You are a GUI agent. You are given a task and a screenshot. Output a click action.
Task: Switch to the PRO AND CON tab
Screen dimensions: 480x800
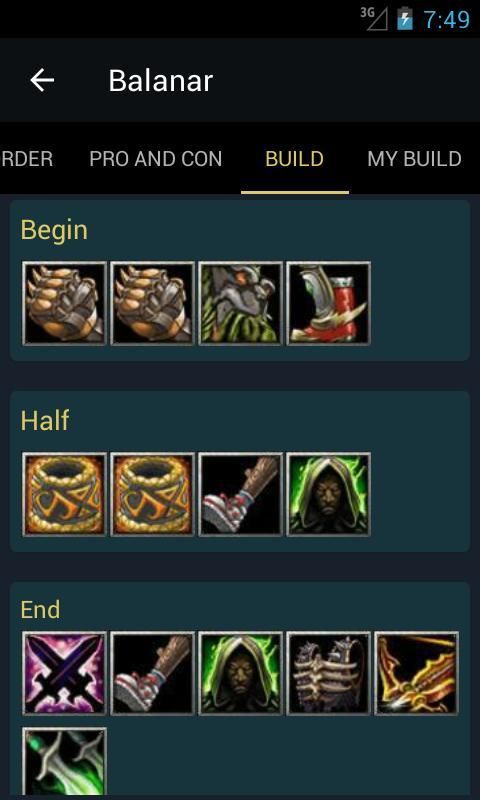[x=156, y=159]
